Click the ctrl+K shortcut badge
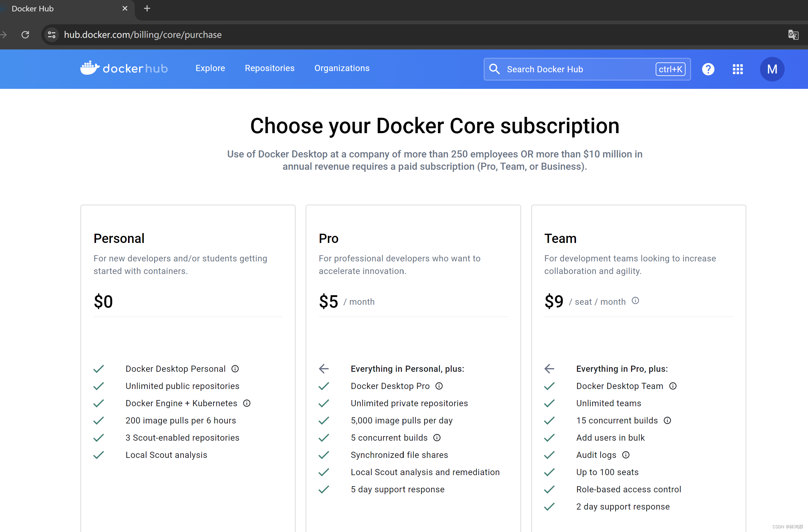 [670, 69]
